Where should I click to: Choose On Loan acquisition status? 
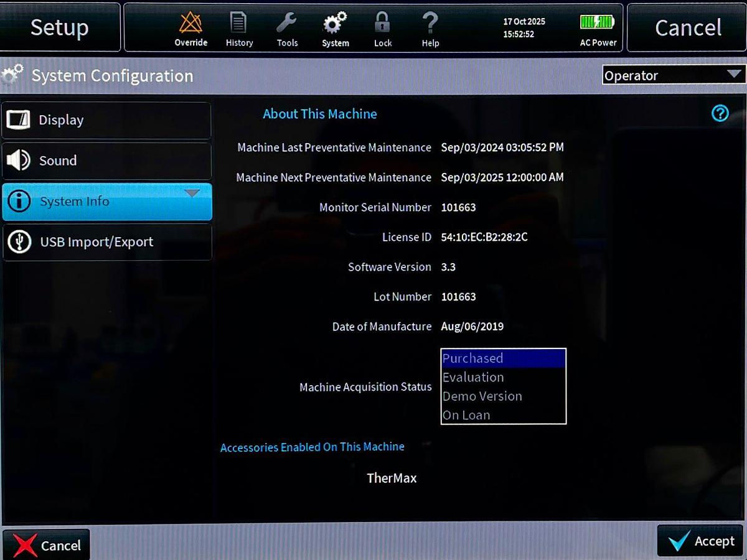[x=503, y=415]
